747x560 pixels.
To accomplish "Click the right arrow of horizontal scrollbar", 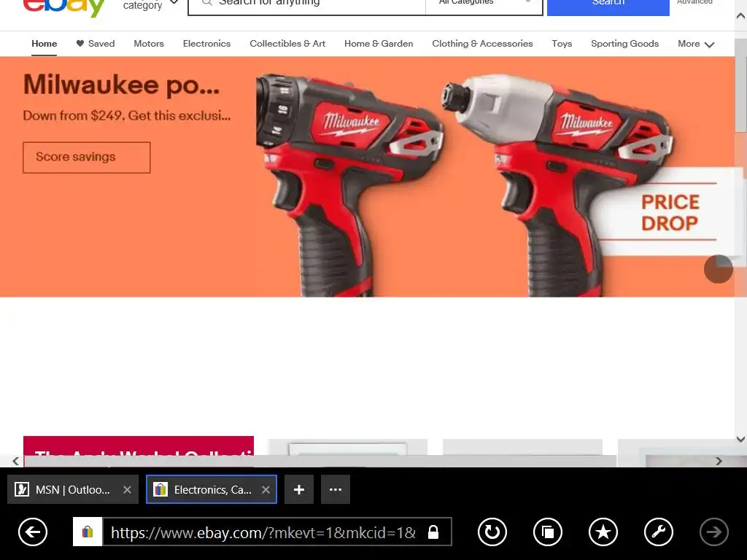I will click(719, 461).
